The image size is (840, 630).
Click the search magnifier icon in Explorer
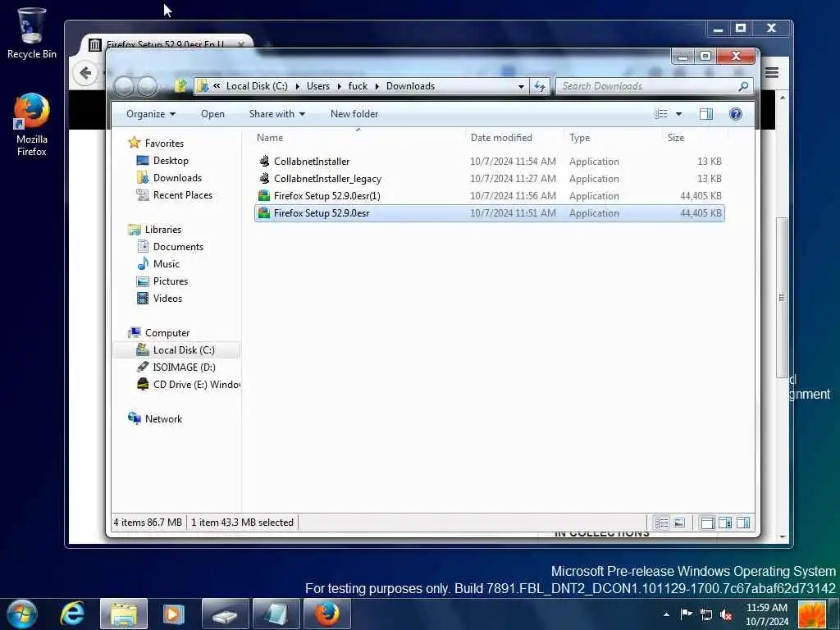coord(743,86)
